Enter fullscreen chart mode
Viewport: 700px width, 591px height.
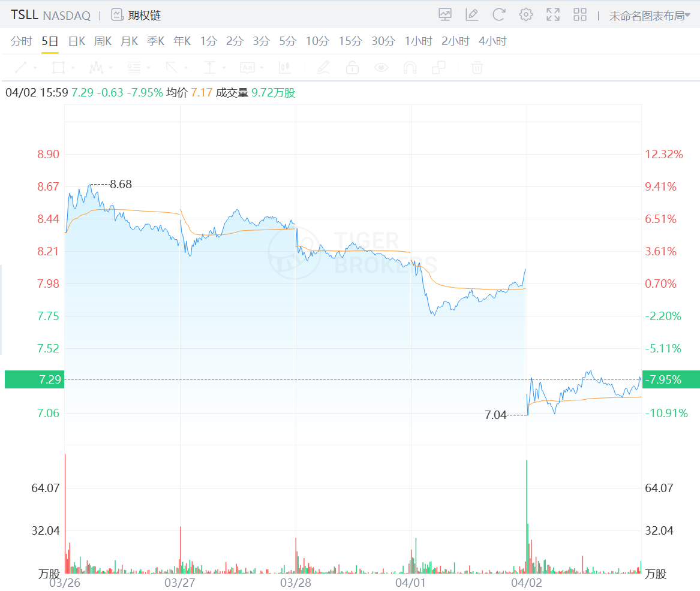pos(552,14)
